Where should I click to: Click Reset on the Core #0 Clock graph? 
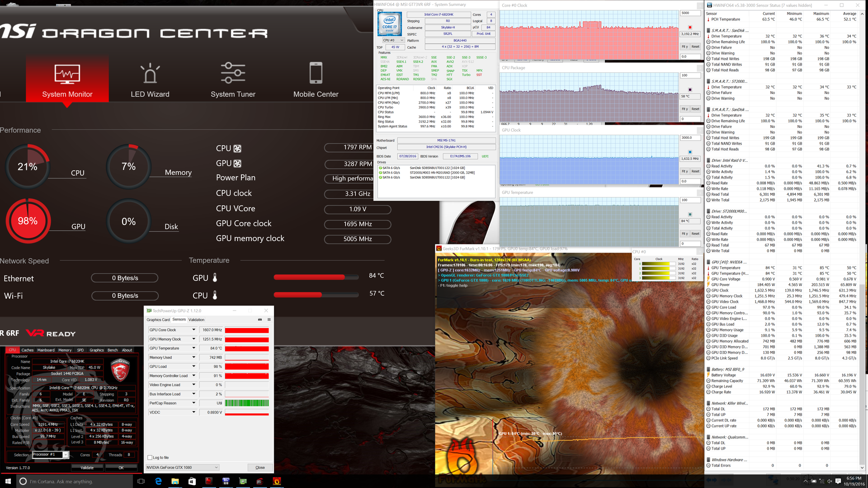click(695, 47)
